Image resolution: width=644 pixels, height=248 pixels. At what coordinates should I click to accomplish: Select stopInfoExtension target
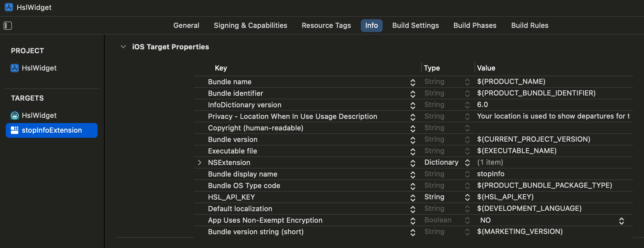pos(52,130)
